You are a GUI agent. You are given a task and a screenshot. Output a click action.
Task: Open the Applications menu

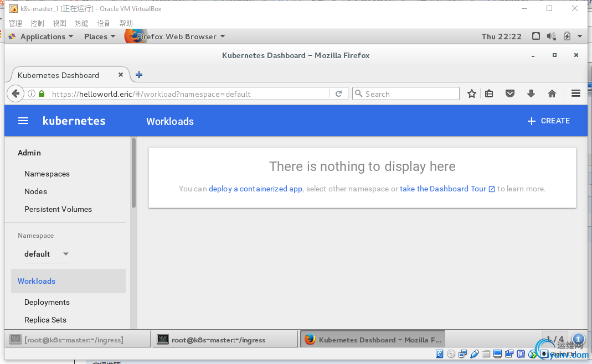tap(47, 37)
